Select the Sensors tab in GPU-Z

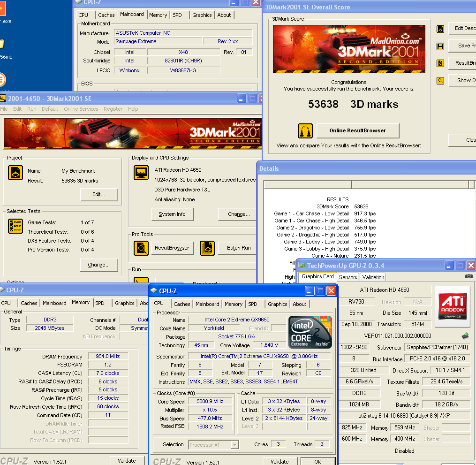click(x=348, y=277)
